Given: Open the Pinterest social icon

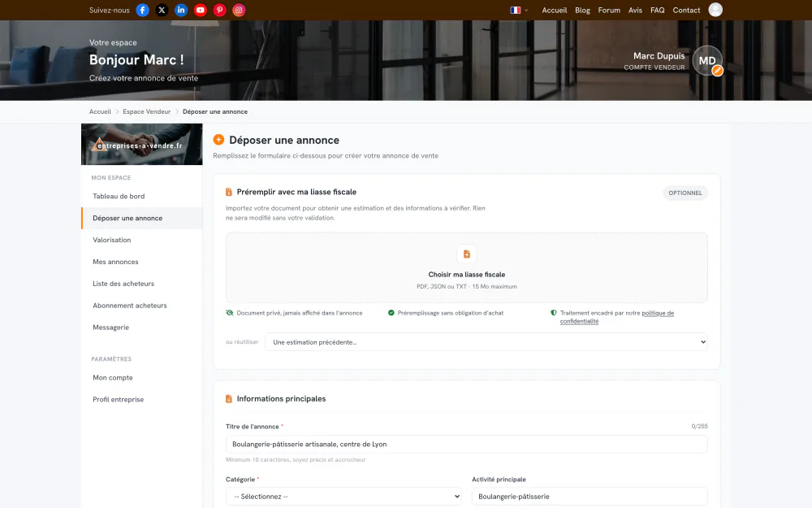Looking at the screenshot, I should [219, 10].
